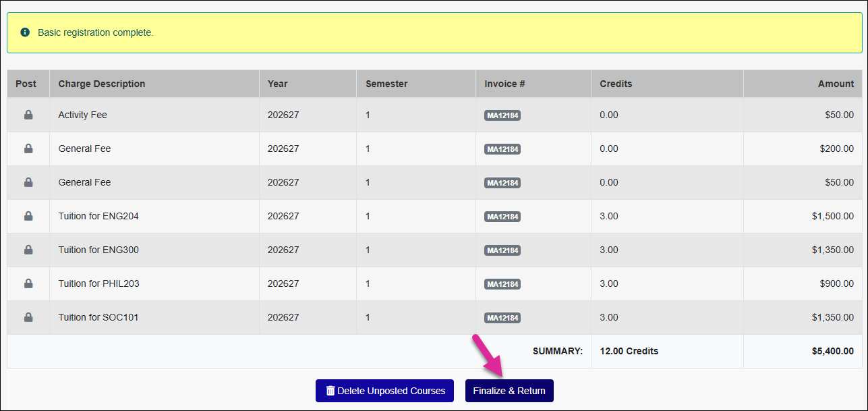This screenshot has height=411, width=868.
Task: Open invoice badge MA12184 in the SOC101 row
Action: pyautogui.click(x=502, y=318)
